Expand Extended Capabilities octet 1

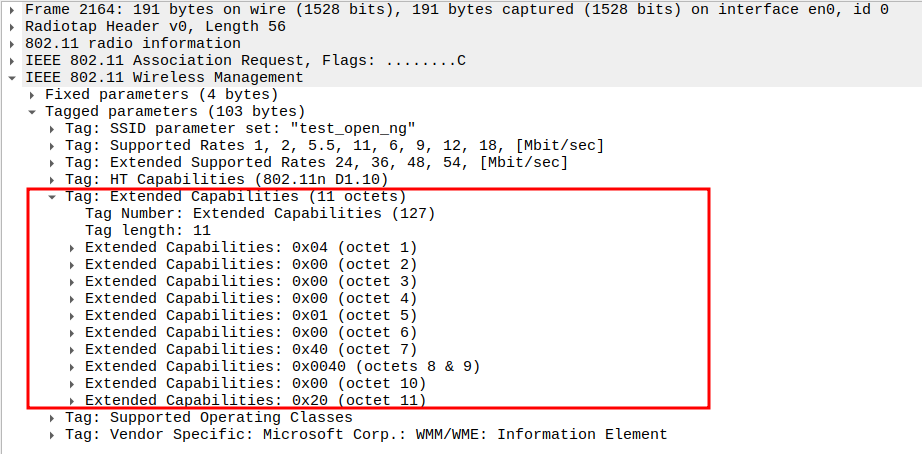click(73, 248)
